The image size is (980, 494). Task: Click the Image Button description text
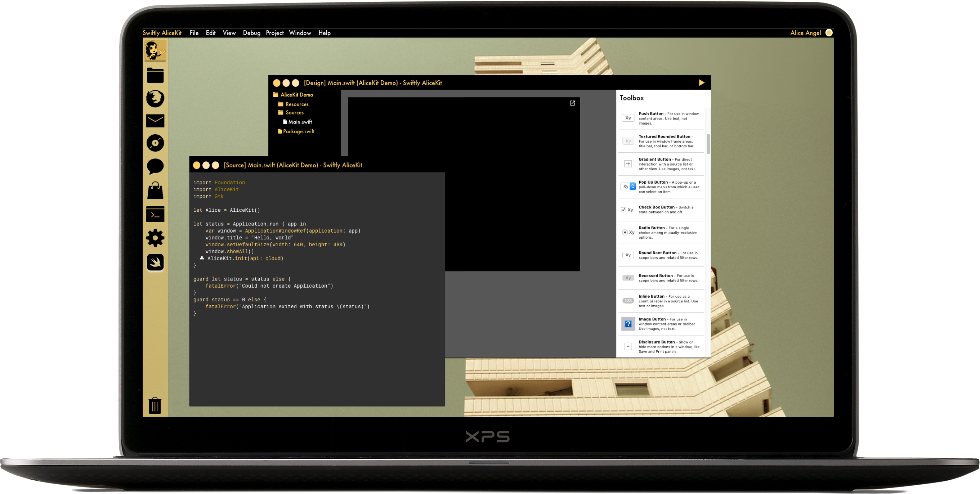pos(667,324)
